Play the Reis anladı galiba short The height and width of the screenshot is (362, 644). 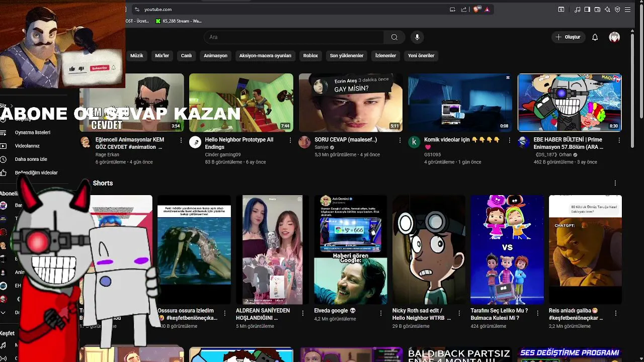585,250
